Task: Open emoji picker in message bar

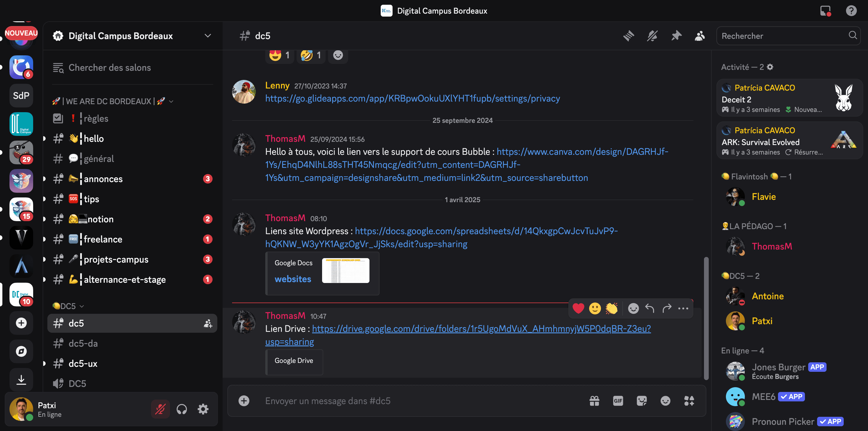Action: click(665, 401)
